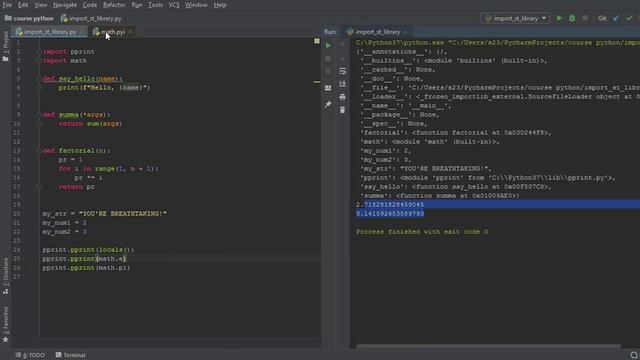The image size is (640, 360).
Task: Collapse the factorial function with its fold marker
Action: click(x=40, y=151)
